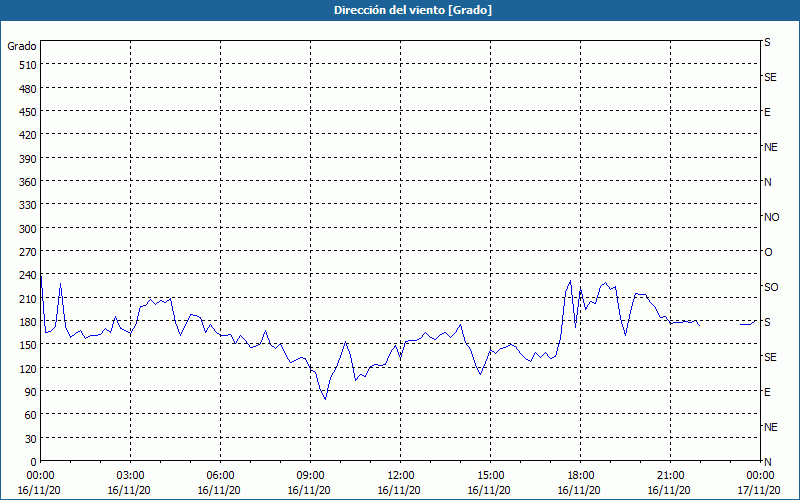Click the 'NE' compass label level with 30
This screenshot has width=800, height=500.
tap(770, 427)
